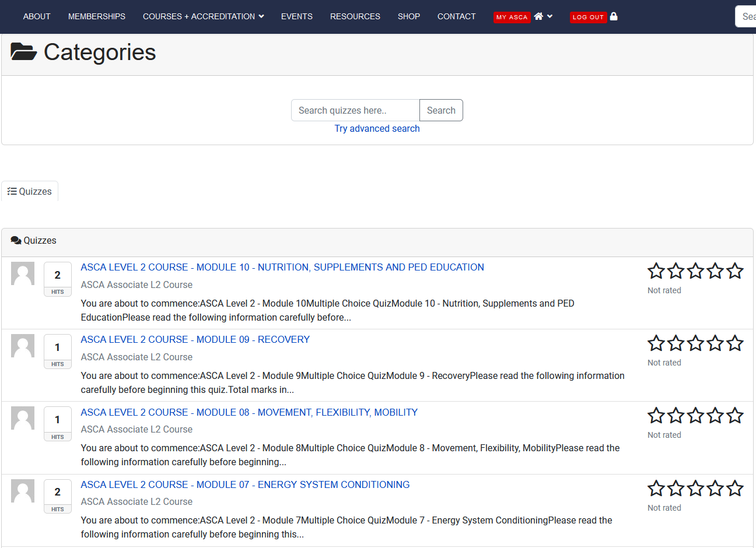Rate Module 08 quiz three stars

[x=695, y=416]
